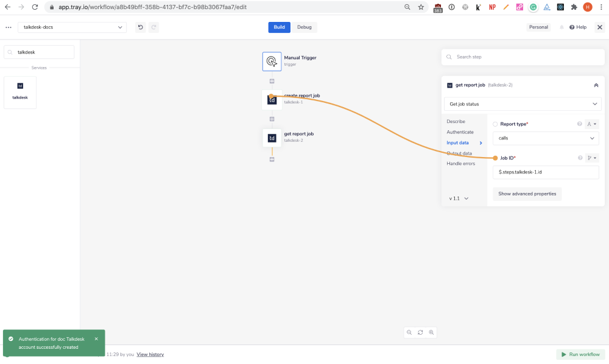Click the Search step input field
The width and height of the screenshot is (609, 364).
(x=523, y=57)
